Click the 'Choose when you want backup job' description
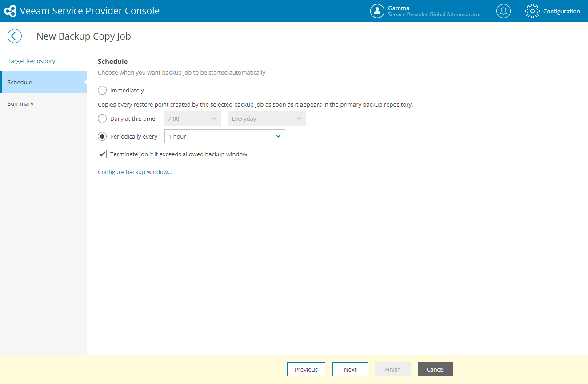 [x=182, y=72]
